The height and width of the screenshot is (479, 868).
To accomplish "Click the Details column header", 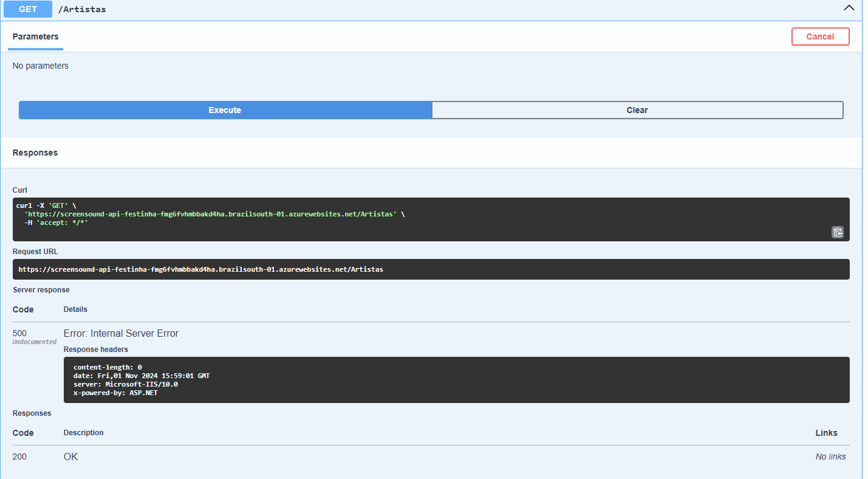I will (75, 309).
